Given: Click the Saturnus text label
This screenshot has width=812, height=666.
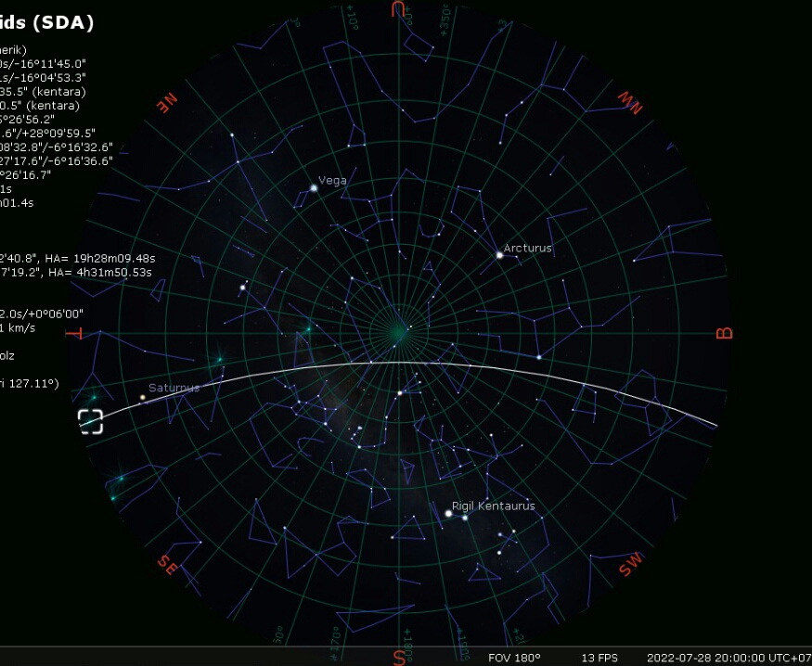Looking at the screenshot, I should point(174,388).
